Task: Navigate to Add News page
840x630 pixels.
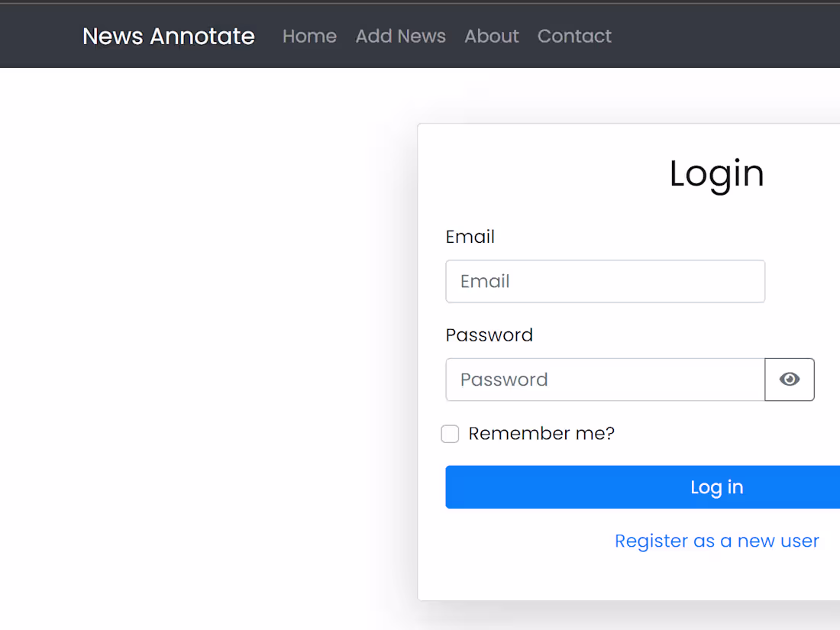Action: [400, 36]
